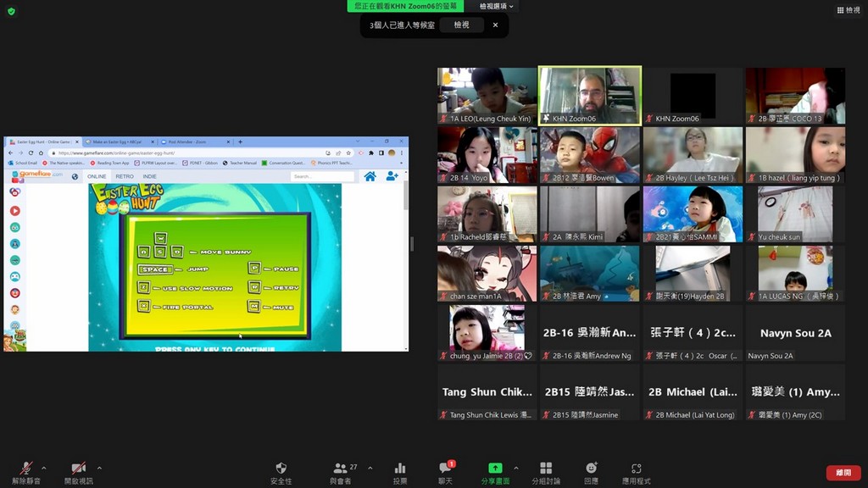Expand the arrow beside the participants icon
The height and width of the screenshot is (488, 868).
370,468
